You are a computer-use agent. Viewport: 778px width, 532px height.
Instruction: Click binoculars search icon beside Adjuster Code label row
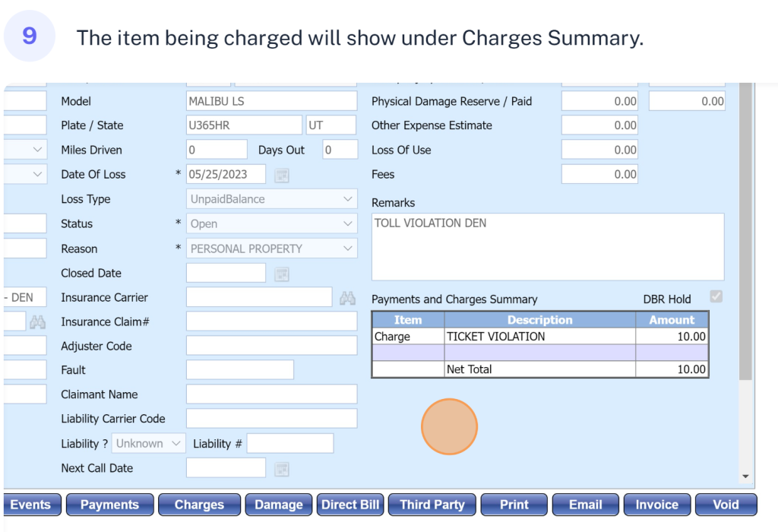coord(37,322)
